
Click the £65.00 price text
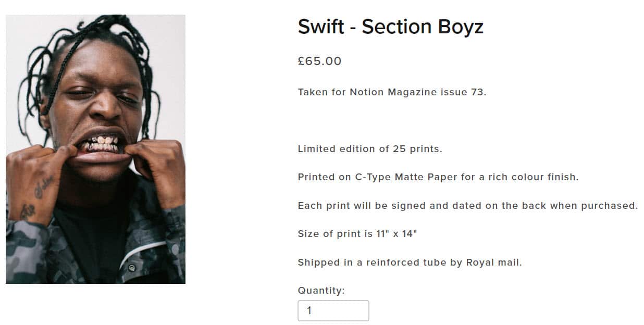point(319,61)
